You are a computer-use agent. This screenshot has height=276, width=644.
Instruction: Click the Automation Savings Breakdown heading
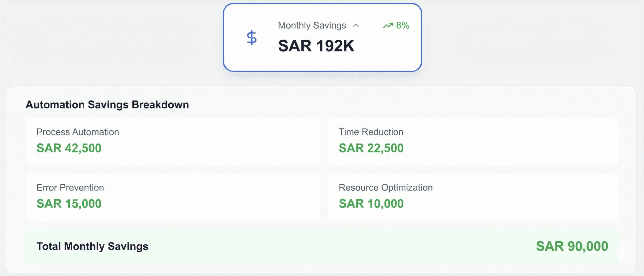(x=107, y=105)
